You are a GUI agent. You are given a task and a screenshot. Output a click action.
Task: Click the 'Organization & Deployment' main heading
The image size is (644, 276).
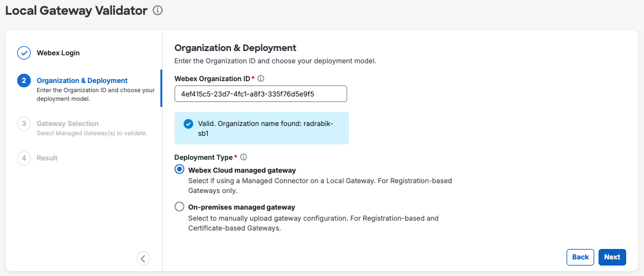coord(235,48)
